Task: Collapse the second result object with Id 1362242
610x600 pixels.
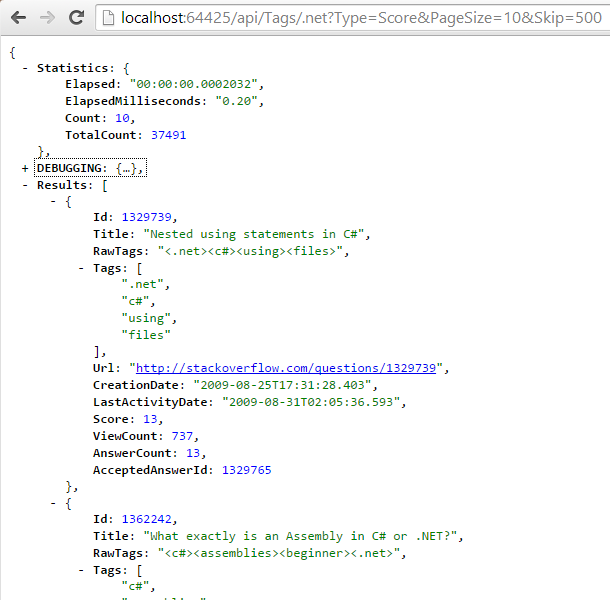Action: pos(53,504)
